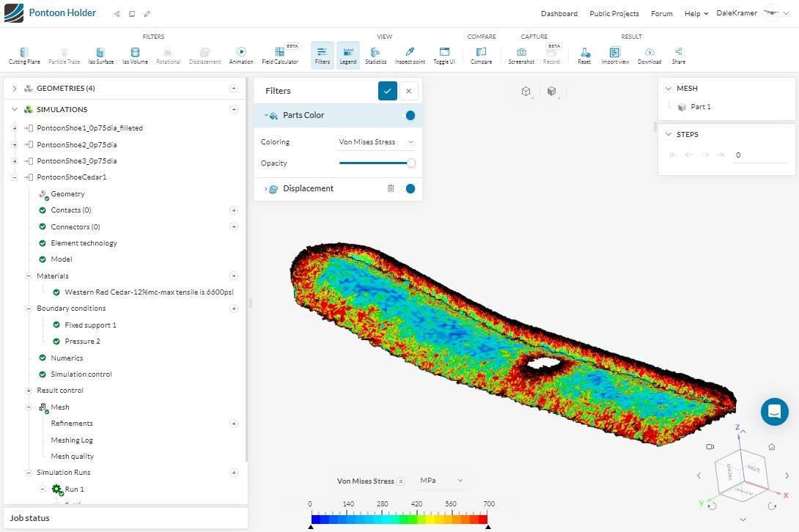Image resolution: width=799 pixels, height=532 pixels.
Task: Open the Meshing Log entry
Action: click(x=72, y=440)
